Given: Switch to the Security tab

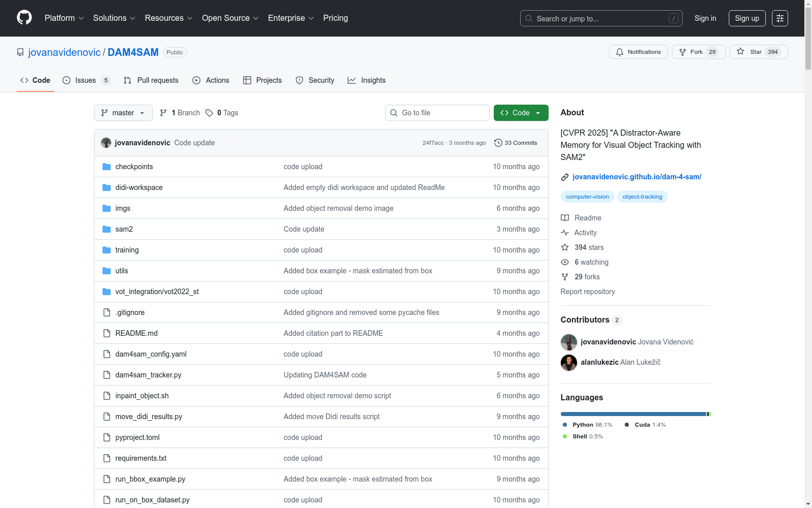Looking at the screenshot, I should pyautogui.click(x=315, y=80).
